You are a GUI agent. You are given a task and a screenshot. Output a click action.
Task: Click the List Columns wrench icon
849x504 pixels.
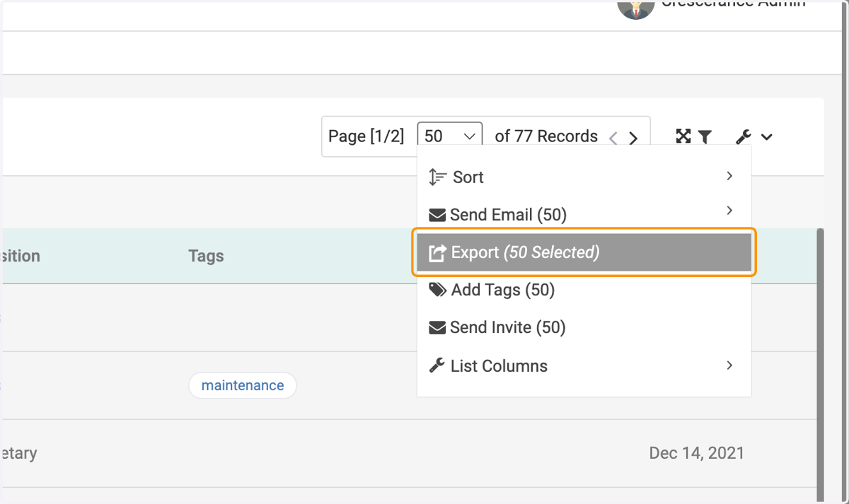[437, 365]
